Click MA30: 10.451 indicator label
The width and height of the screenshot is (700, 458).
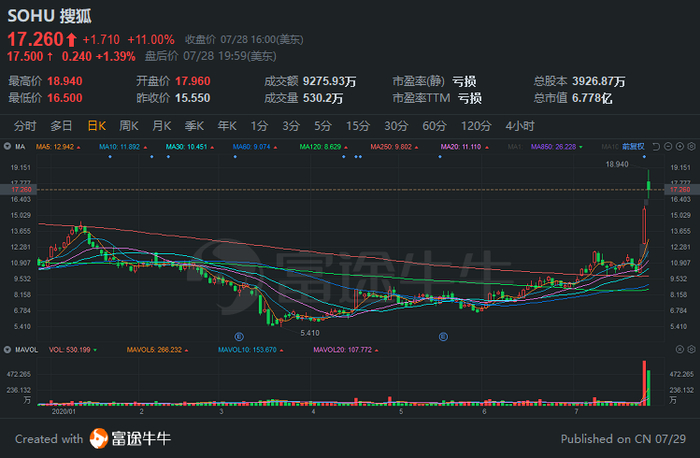tap(187, 146)
